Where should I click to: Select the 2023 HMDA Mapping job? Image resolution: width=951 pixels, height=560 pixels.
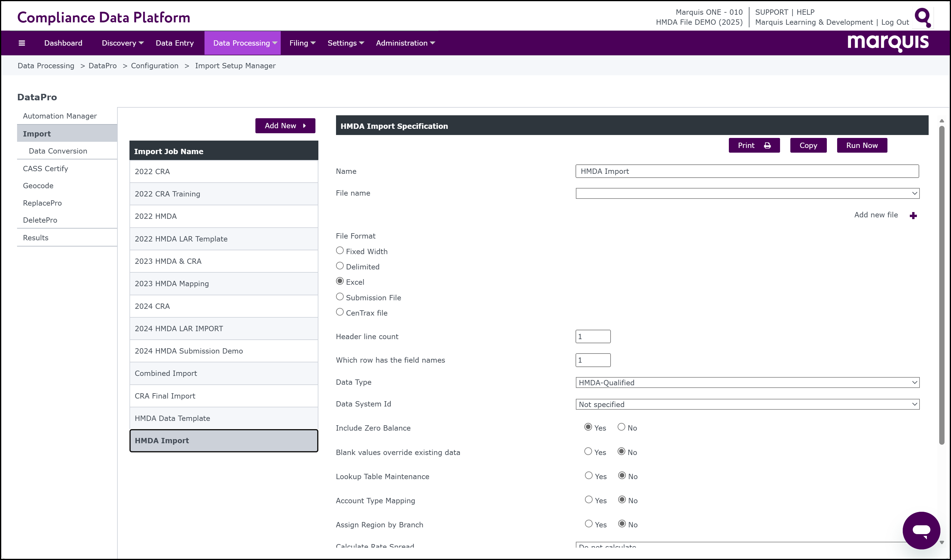(224, 284)
